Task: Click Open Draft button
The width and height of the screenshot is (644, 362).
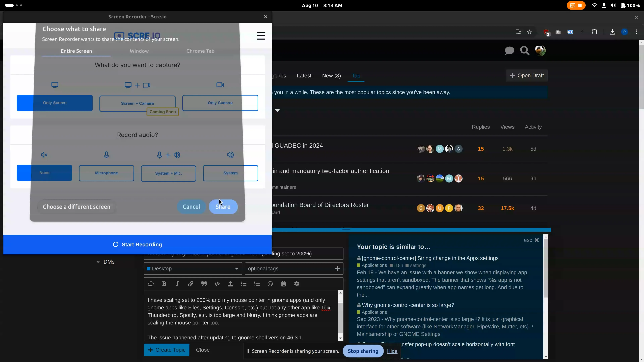Action: click(526, 75)
